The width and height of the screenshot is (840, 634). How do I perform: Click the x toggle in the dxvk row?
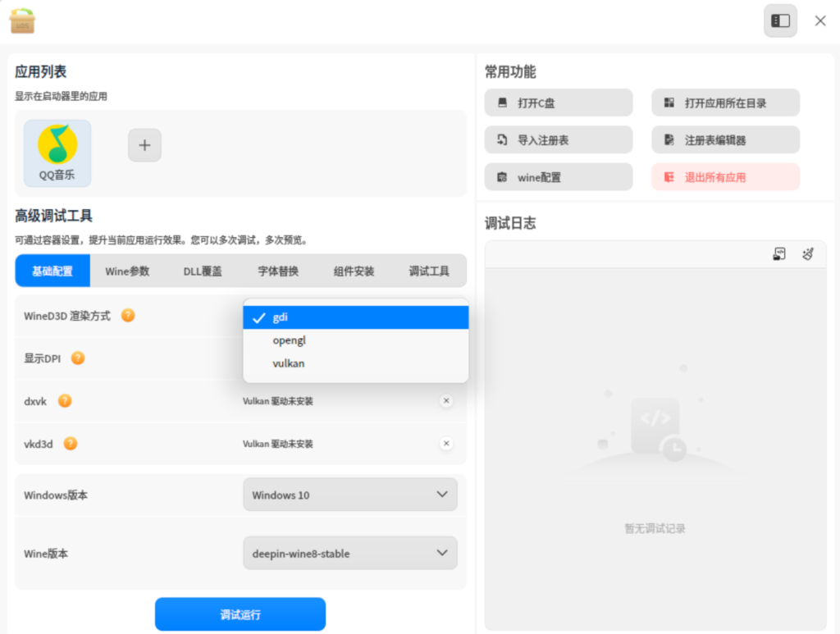(x=446, y=401)
